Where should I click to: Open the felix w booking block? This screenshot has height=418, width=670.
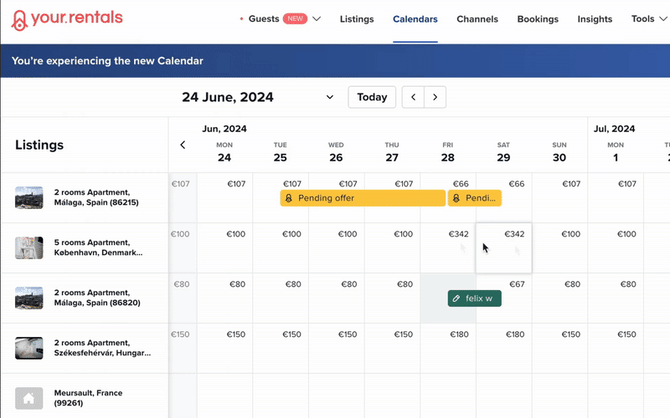[x=474, y=298]
